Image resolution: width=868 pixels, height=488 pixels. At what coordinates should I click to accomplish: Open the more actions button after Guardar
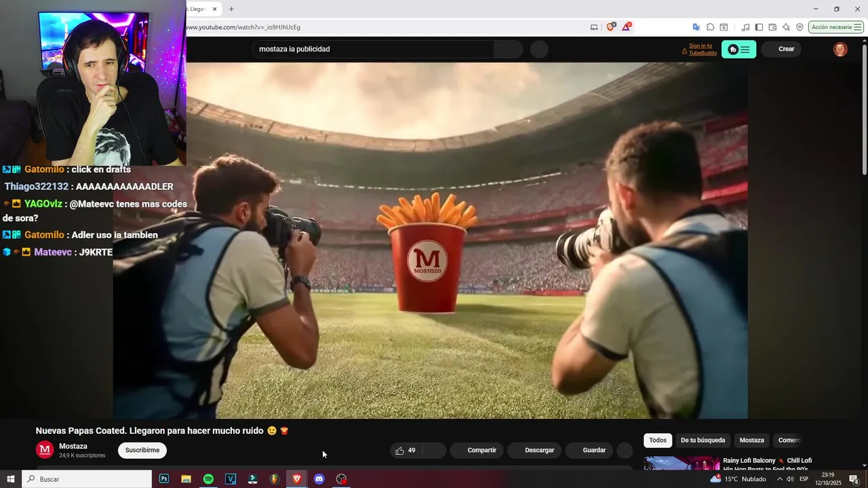(625, 450)
